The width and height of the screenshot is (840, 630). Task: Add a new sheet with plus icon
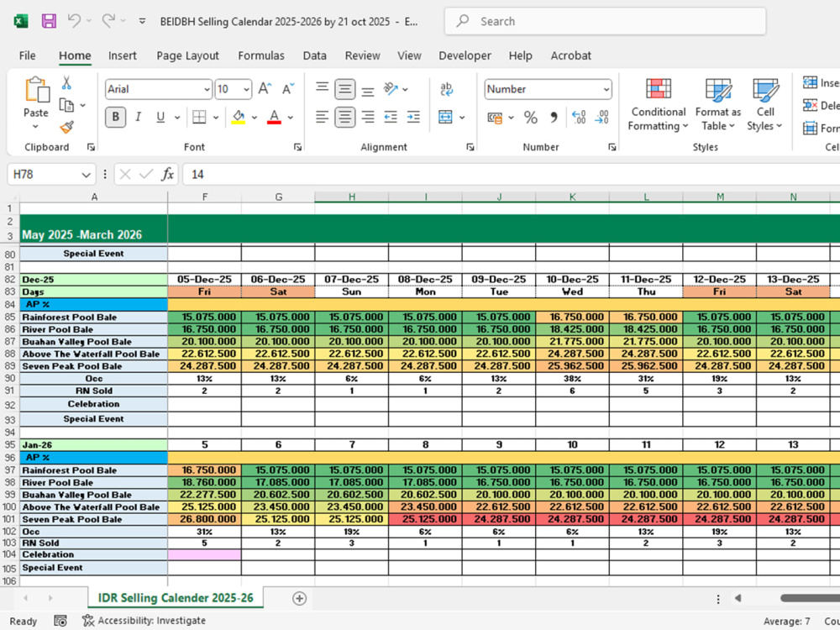[x=300, y=598]
